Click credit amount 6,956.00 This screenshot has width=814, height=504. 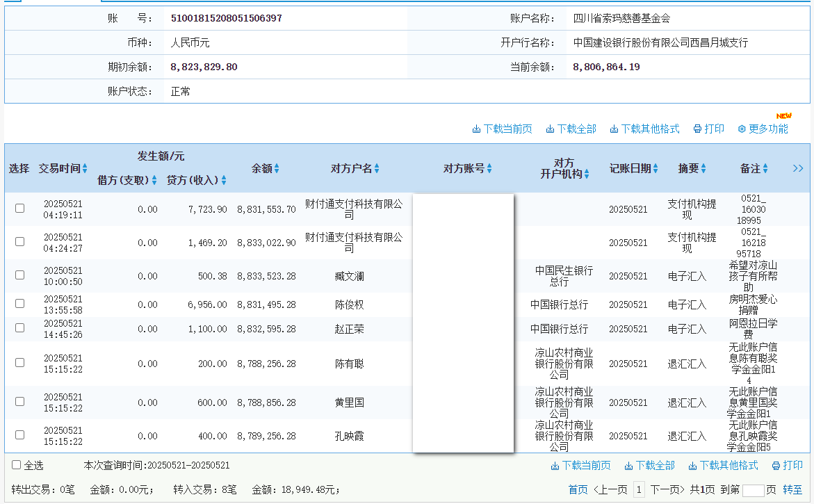(x=208, y=304)
